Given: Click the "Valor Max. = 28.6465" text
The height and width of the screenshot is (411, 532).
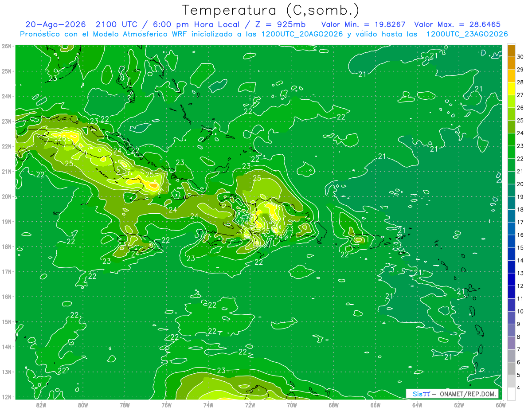Looking at the screenshot, I should (x=458, y=24).
